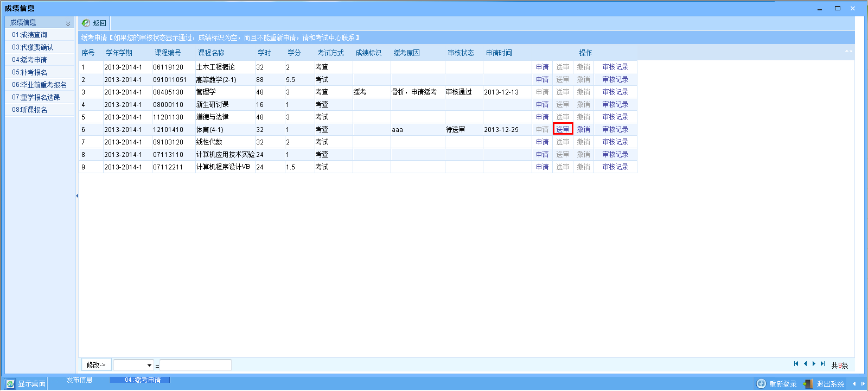Viewport: 868px width, 391px height.
Task: Collapse the 成绩信息 sidebar panel header
Action: pos(68,23)
